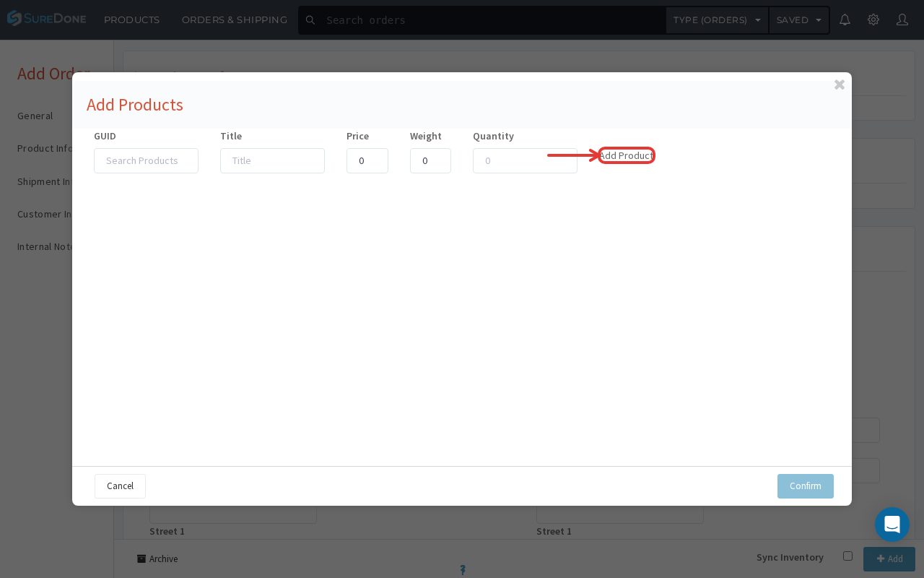The image size is (924, 578).
Task: Focus the GUID Search Products field
Action: (146, 160)
